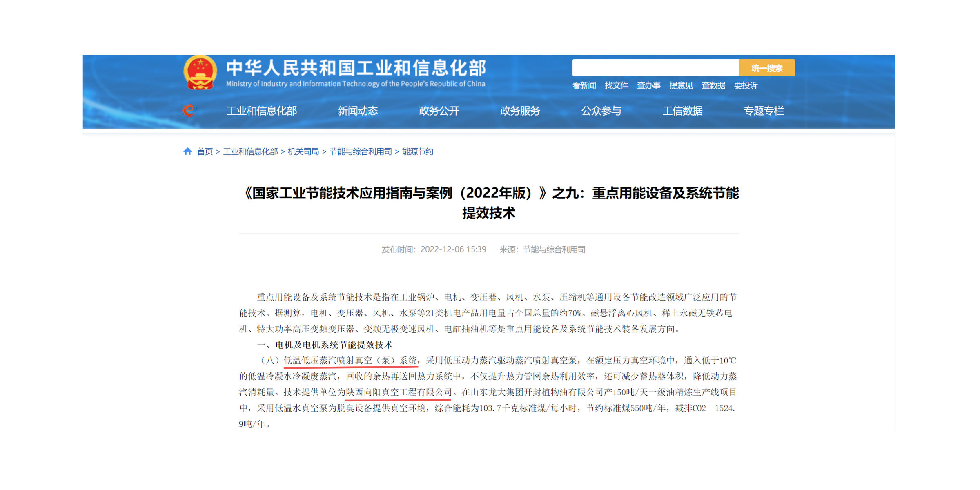Open the 查数据 quick link
The width and height of the screenshot is (980, 490).
coord(713,85)
